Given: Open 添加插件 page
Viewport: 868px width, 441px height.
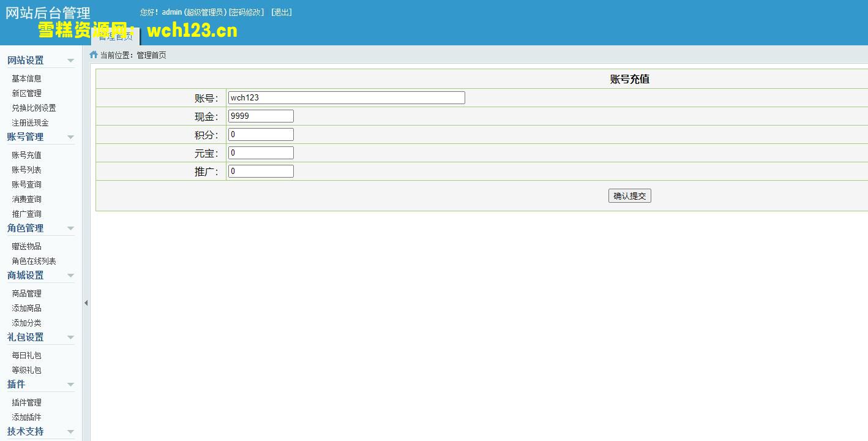Looking at the screenshot, I should click(27, 417).
